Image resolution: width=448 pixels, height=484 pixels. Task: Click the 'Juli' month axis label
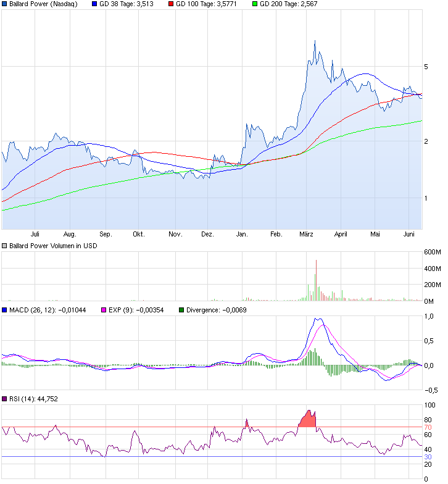pos(35,235)
